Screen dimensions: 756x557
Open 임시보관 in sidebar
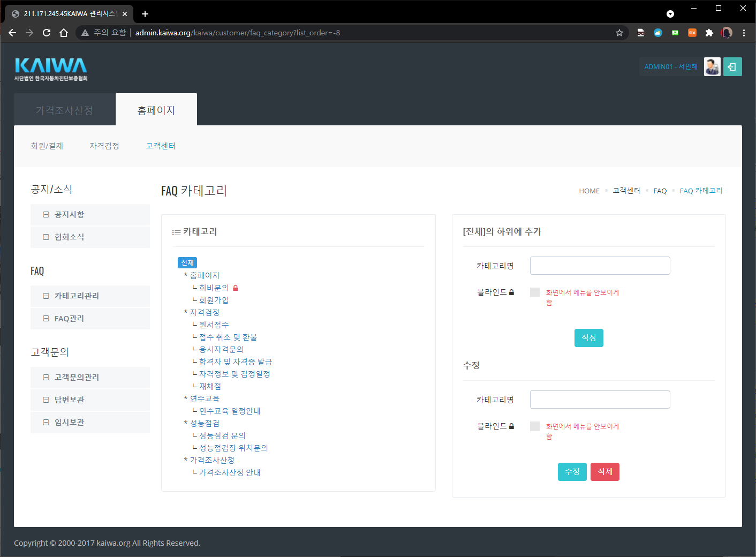pos(90,423)
